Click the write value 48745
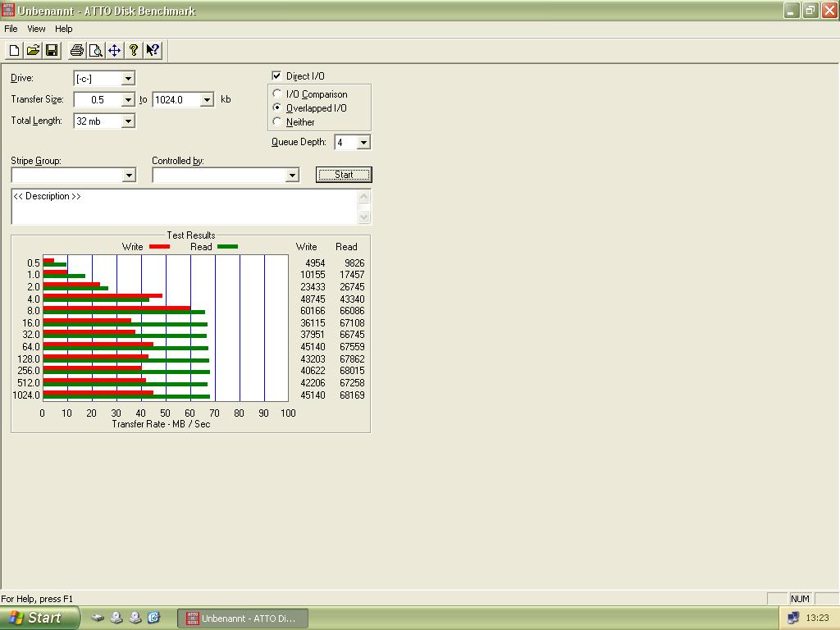Image resolution: width=840 pixels, height=630 pixels. [x=313, y=299]
